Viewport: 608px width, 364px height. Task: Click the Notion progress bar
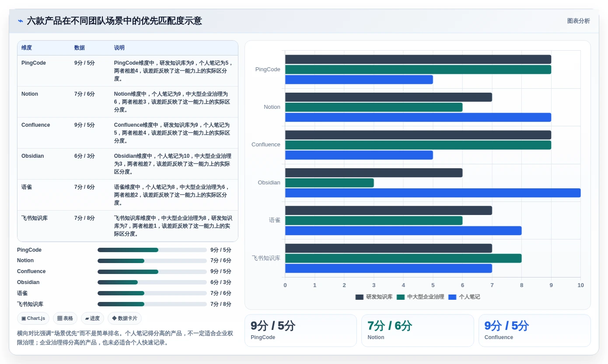[152, 261]
